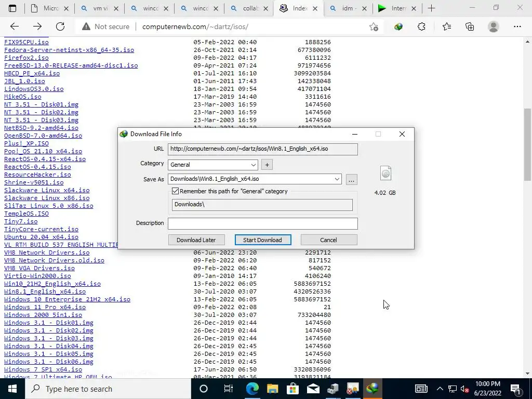Open Microsoft Edge from taskbar
Viewport: 532px width, 399px height.
coord(252,389)
